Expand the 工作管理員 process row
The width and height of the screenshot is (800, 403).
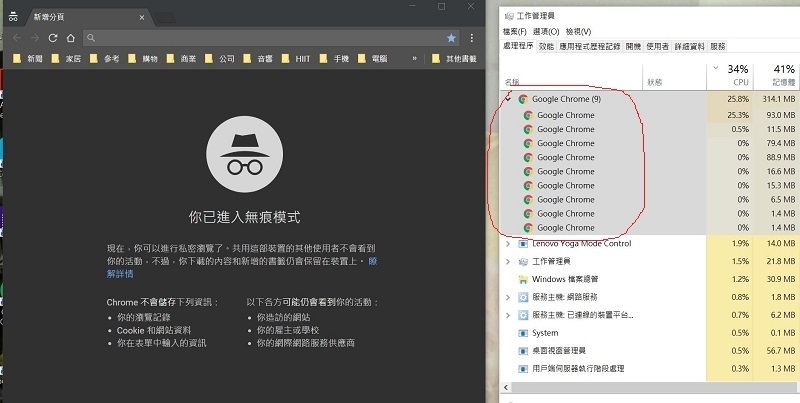click(x=508, y=262)
